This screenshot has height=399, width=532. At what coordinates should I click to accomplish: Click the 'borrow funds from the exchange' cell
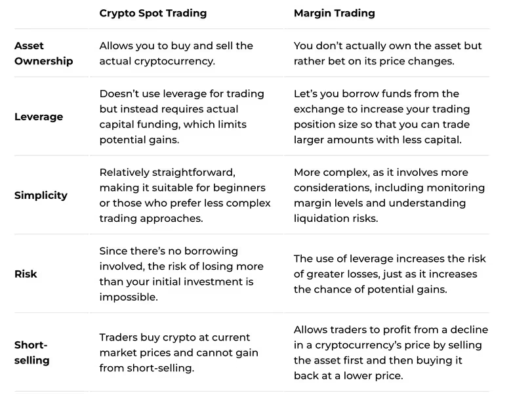coord(382,117)
